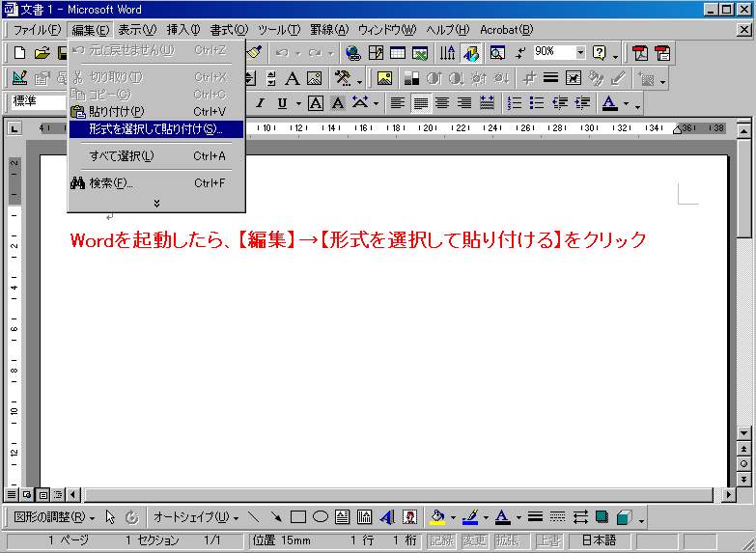
Task: Click the horizontal Text Box icon
Action: point(343,517)
